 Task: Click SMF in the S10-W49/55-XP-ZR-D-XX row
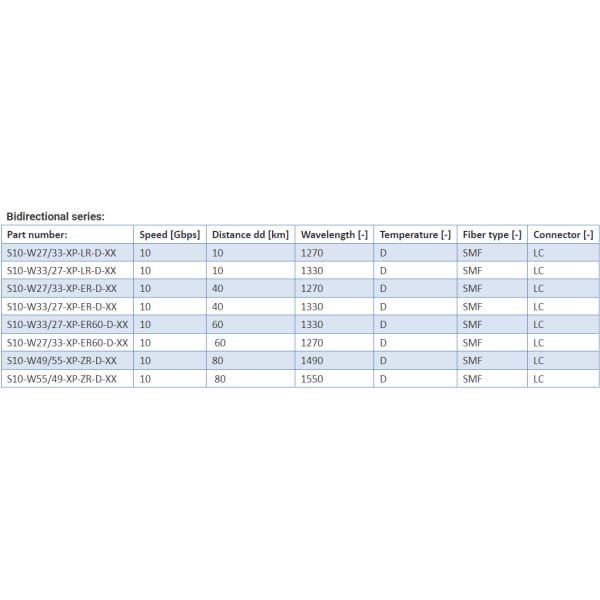[x=472, y=360]
